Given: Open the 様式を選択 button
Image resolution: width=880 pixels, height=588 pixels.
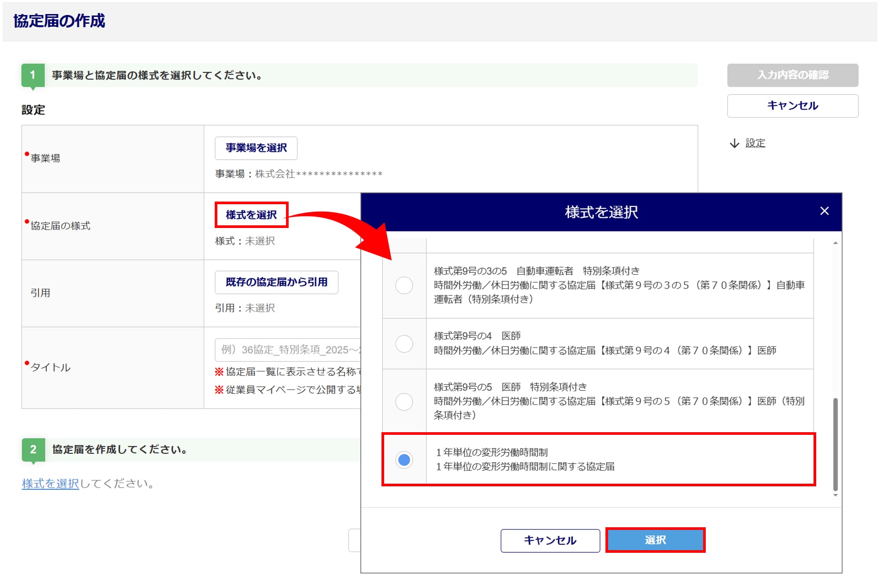Looking at the screenshot, I should 251,215.
